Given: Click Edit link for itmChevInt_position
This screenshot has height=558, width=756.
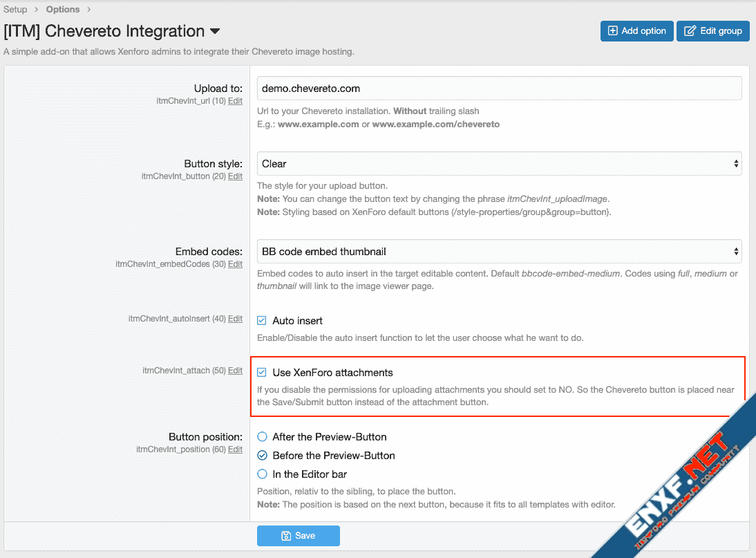Looking at the screenshot, I should tap(235, 449).
